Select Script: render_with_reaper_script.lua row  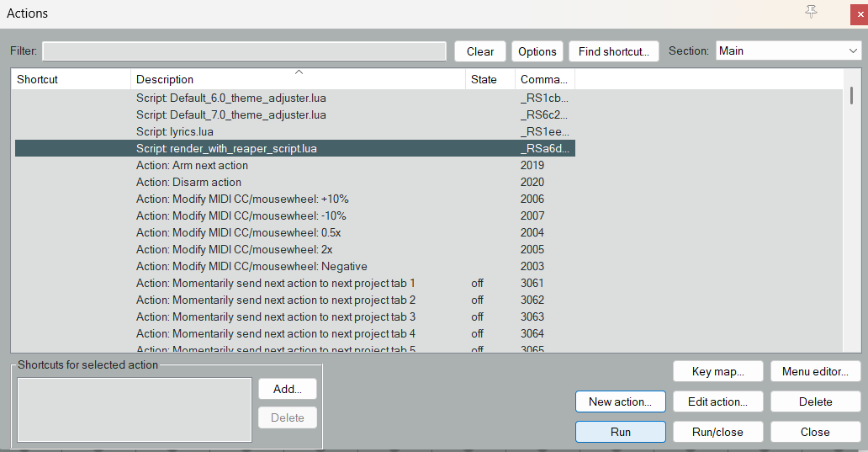[x=294, y=148]
